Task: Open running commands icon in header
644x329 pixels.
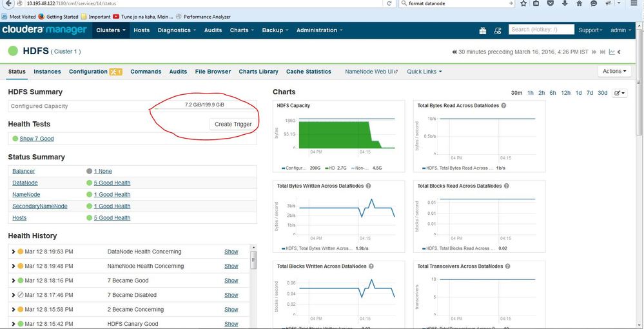Action: click(x=498, y=30)
